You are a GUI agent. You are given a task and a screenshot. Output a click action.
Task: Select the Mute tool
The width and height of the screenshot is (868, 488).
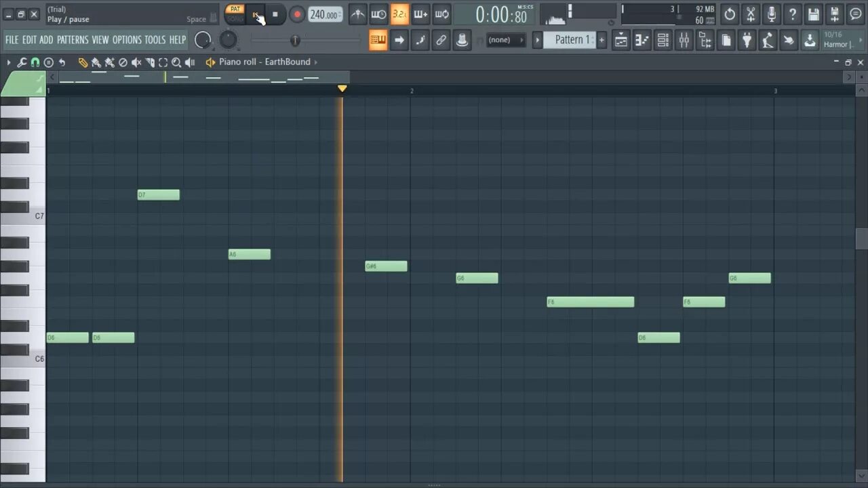point(136,62)
